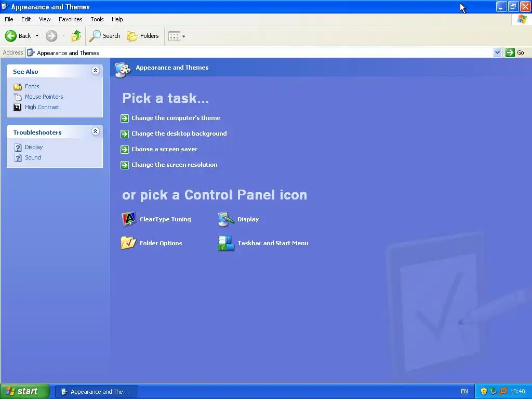Open the Favorites menu
The image size is (532, 399).
tap(70, 19)
